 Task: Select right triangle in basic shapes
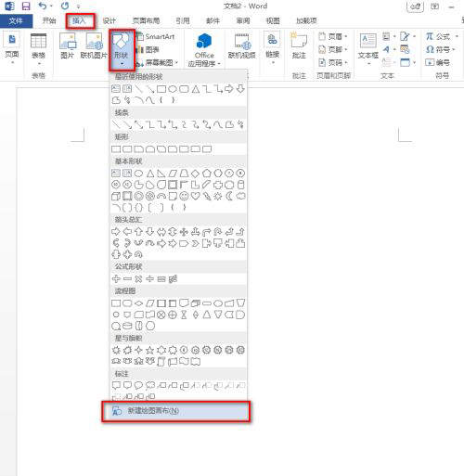click(x=161, y=174)
